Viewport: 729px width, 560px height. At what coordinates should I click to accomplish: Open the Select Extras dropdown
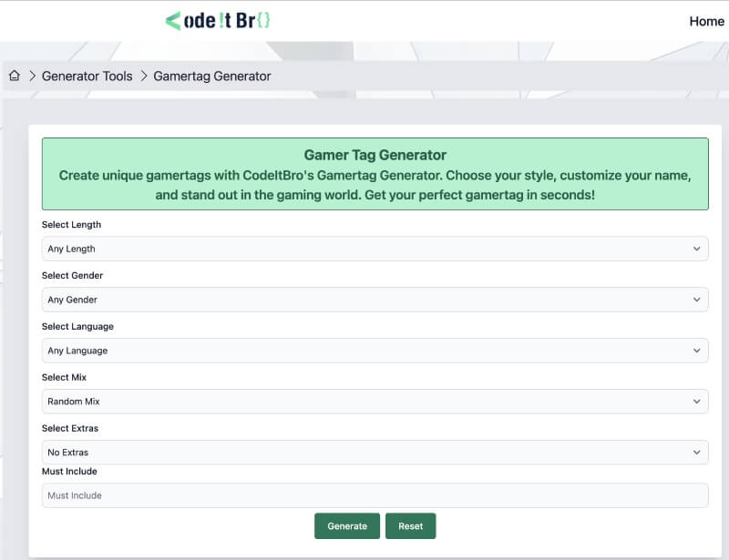pos(364,453)
